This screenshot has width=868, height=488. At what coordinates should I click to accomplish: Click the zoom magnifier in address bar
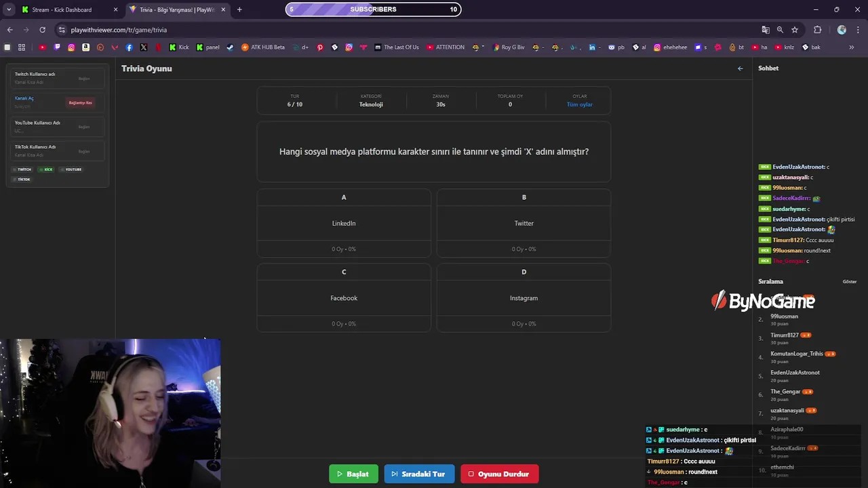pyautogui.click(x=780, y=30)
